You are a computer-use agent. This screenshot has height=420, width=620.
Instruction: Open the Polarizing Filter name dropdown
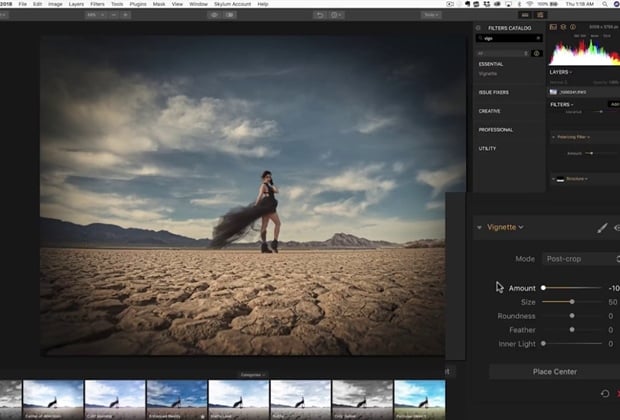[x=573, y=137]
